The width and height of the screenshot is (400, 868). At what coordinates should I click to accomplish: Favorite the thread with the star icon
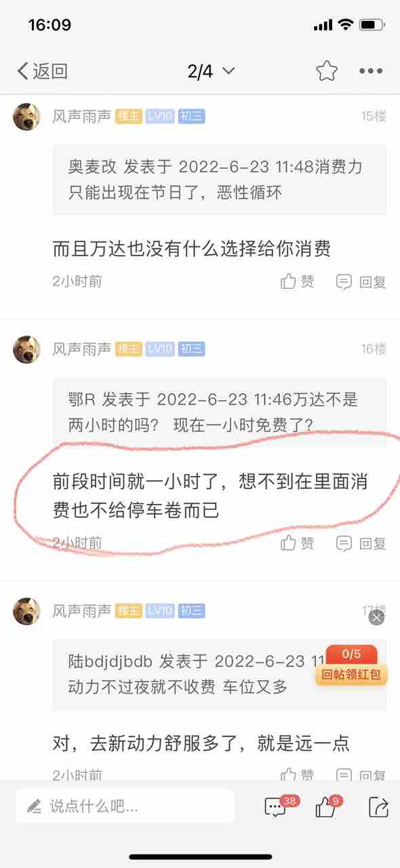326,71
